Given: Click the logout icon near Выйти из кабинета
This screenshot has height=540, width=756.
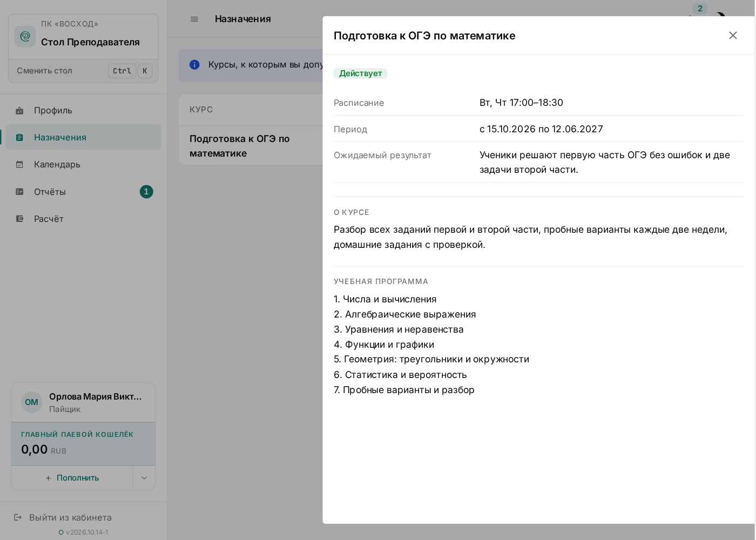Looking at the screenshot, I should pos(18,517).
